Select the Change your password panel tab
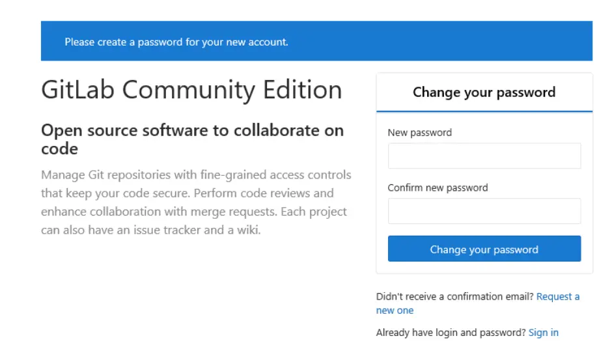Screen dimensions: 612x364 tap(484, 92)
